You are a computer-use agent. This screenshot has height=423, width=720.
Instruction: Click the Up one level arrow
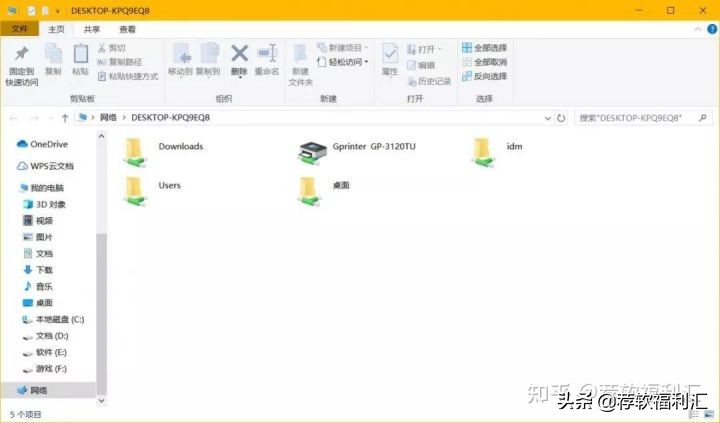(x=65, y=118)
